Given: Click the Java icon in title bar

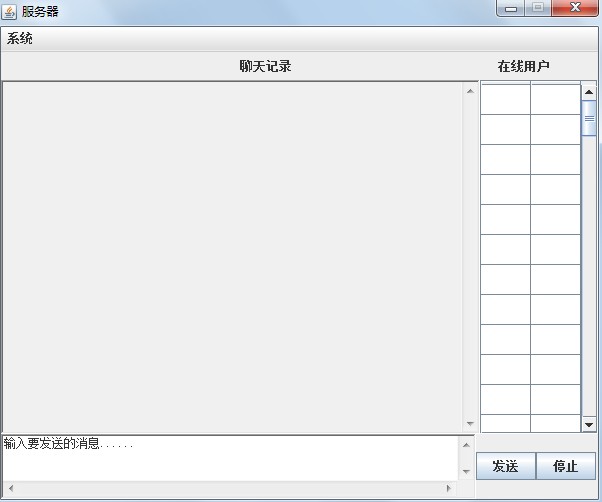Looking at the screenshot, I should click(x=9, y=12).
